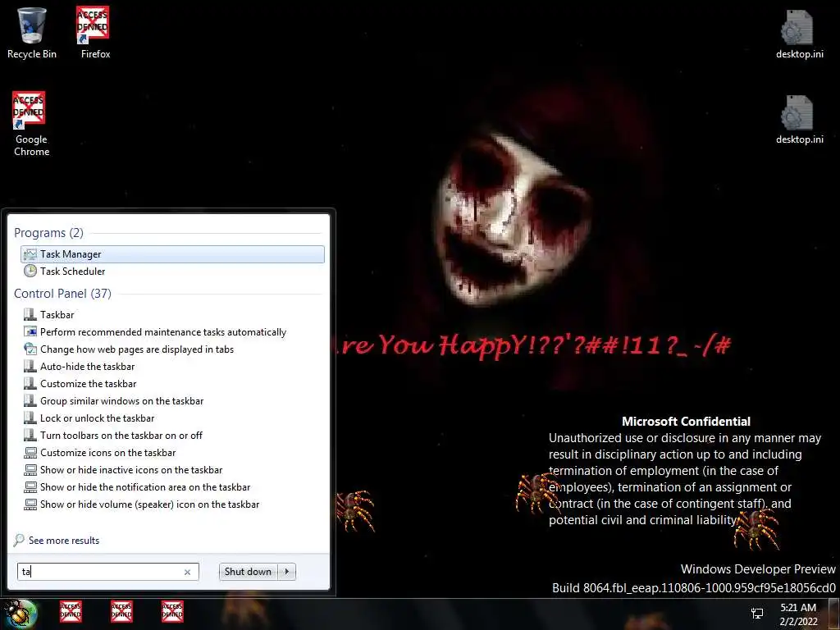The image size is (840, 630).
Task: Click the Task Scheduler clock icon
Action: 30,271
